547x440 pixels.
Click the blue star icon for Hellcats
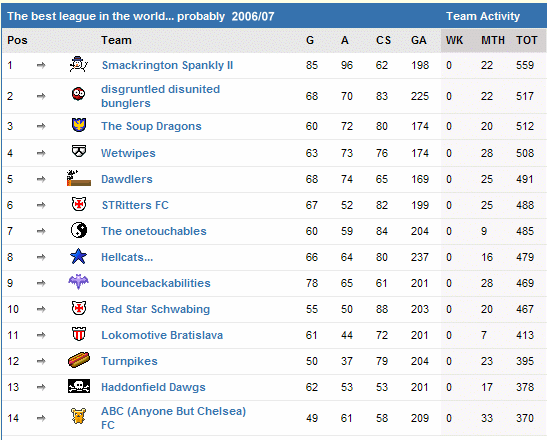pos(78,256)
